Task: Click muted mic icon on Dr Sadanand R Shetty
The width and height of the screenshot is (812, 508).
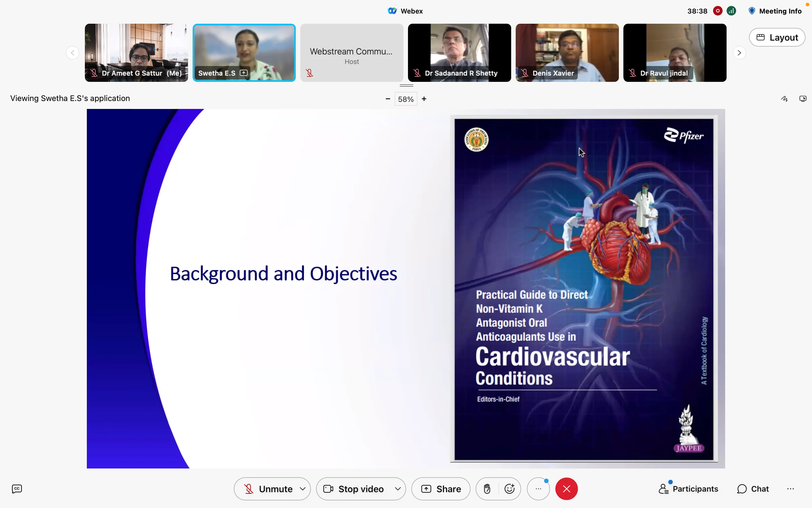Action: coord(417,73)
